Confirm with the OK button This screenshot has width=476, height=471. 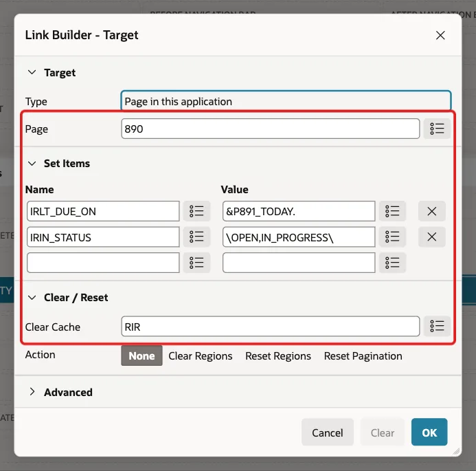coord(429,432)
